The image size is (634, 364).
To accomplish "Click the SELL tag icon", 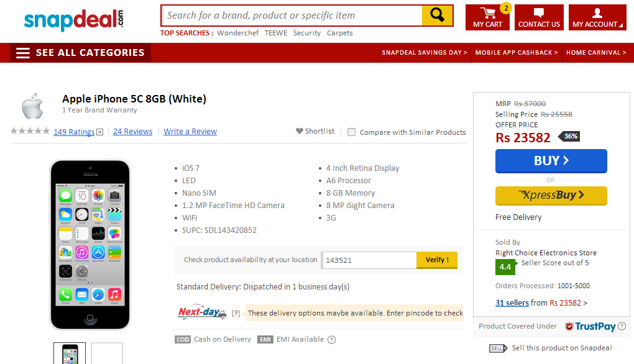I will point(498,348).
